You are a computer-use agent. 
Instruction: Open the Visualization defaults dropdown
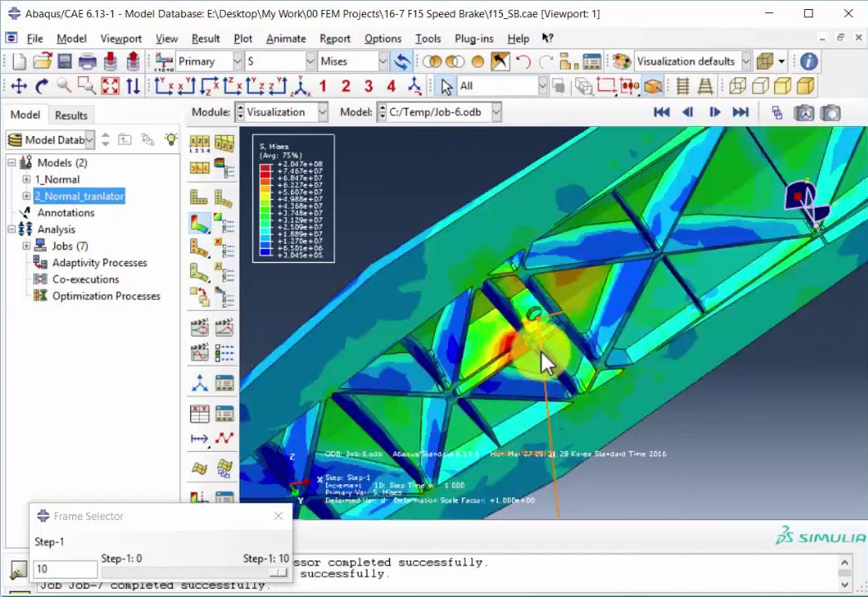tap(746, 61)
